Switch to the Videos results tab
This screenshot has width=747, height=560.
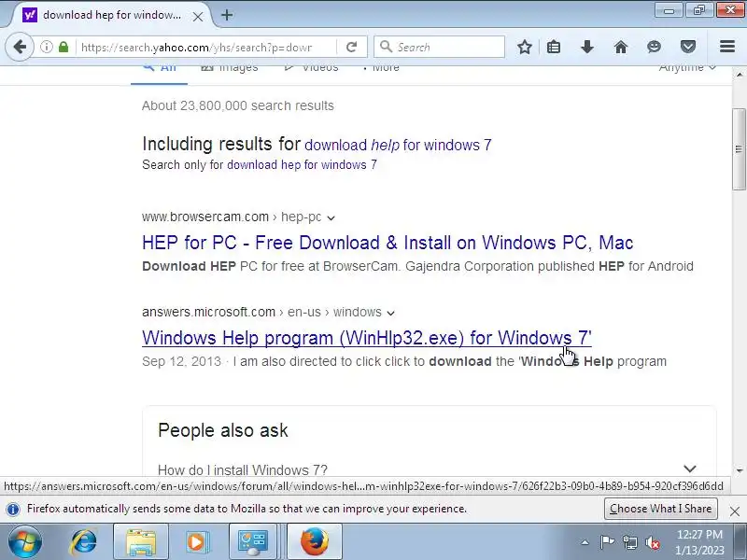tap(311, 69)
